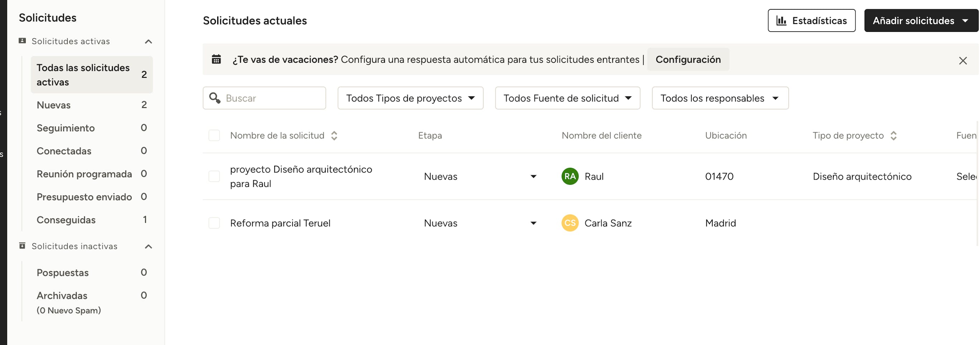Toggle the select-all checkbox in table header

click(214, 136)
